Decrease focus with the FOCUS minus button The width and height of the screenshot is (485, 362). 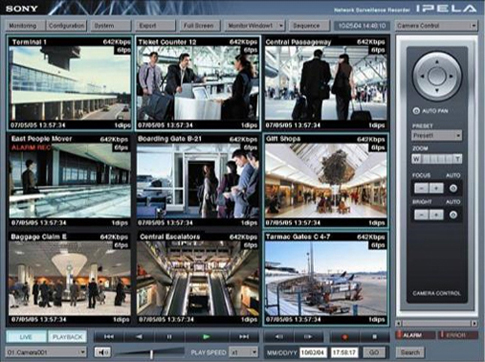421,188
